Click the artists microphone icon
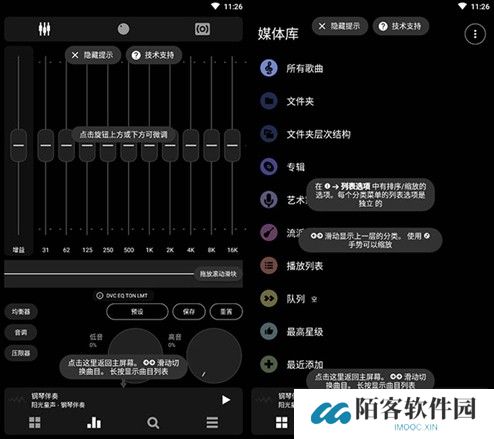 [269, 200]
